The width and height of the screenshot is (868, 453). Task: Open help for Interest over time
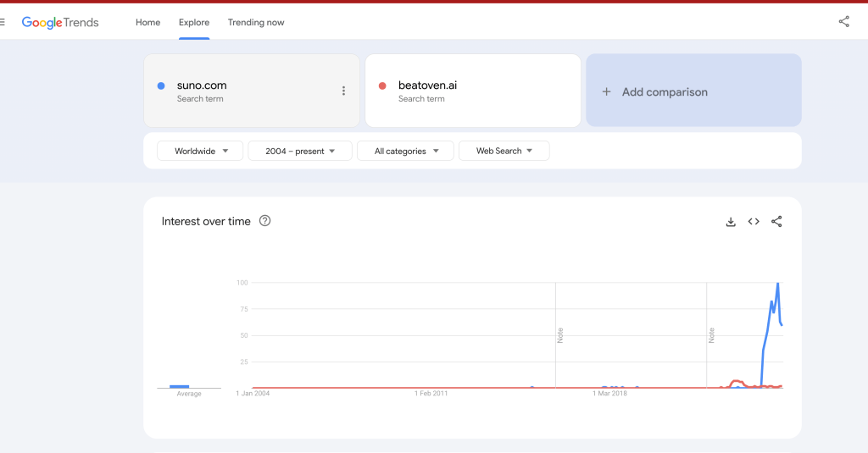click(265, 221)
